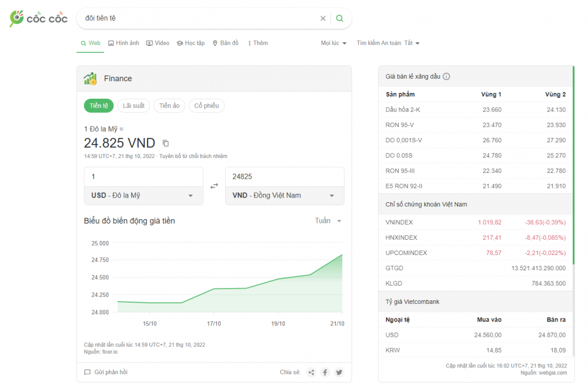Open the generic share icon
The height and width of the screenshot is (389, 588).
pyautogui.click(x=311, y=372)
